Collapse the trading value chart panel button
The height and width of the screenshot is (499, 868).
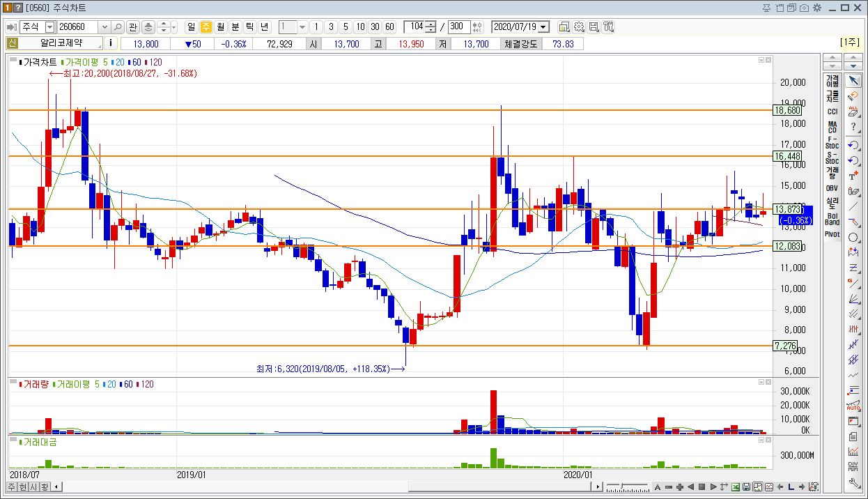click(x=761, y=441)
